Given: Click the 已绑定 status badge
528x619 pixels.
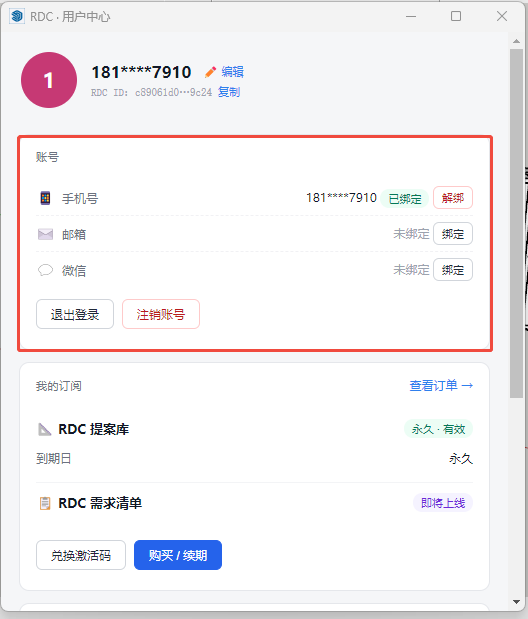Looking at the screenshot, I should (405, 198).
